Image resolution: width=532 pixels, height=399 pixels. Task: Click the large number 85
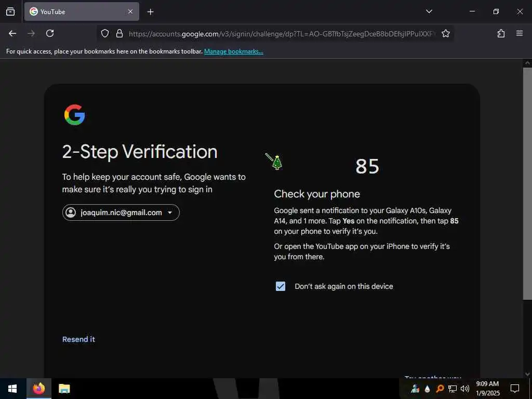[367, 166]
